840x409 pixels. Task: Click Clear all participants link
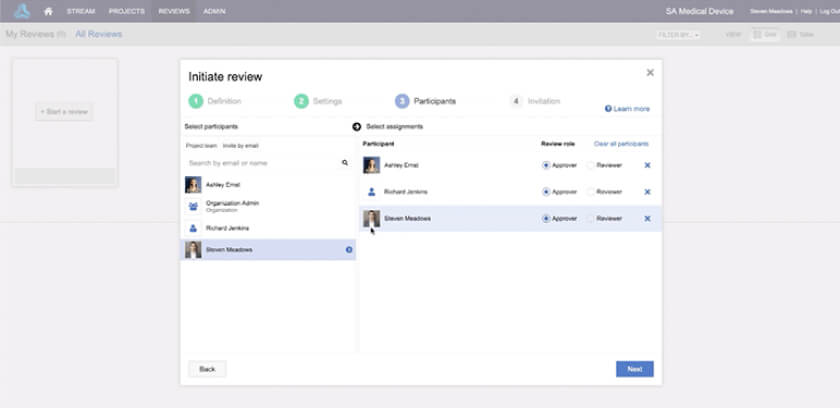point(621,144)
